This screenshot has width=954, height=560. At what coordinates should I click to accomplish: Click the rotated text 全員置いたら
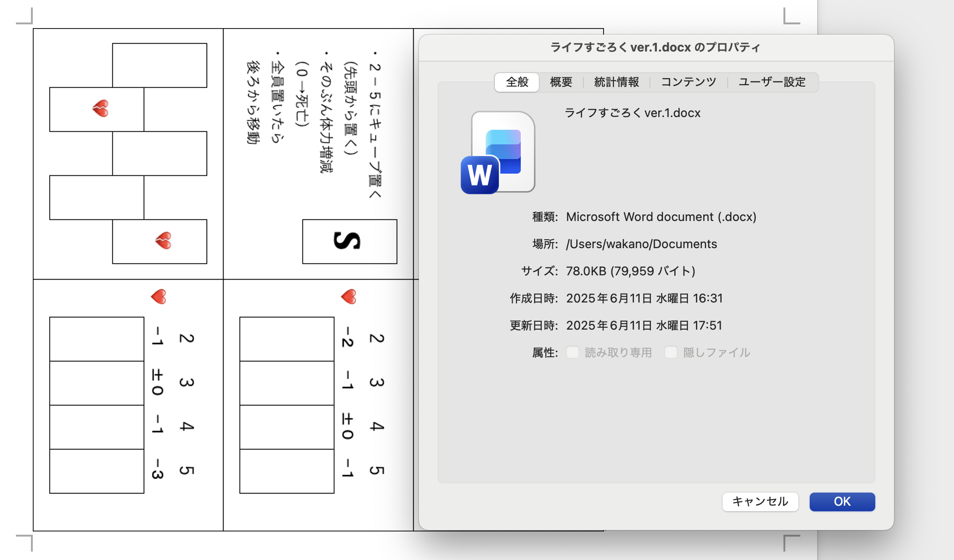tap(277, 102)
